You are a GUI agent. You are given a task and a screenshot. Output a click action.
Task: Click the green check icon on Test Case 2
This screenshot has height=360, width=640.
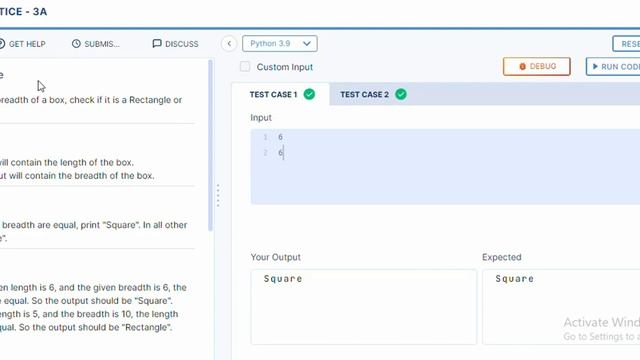point(401,94)
